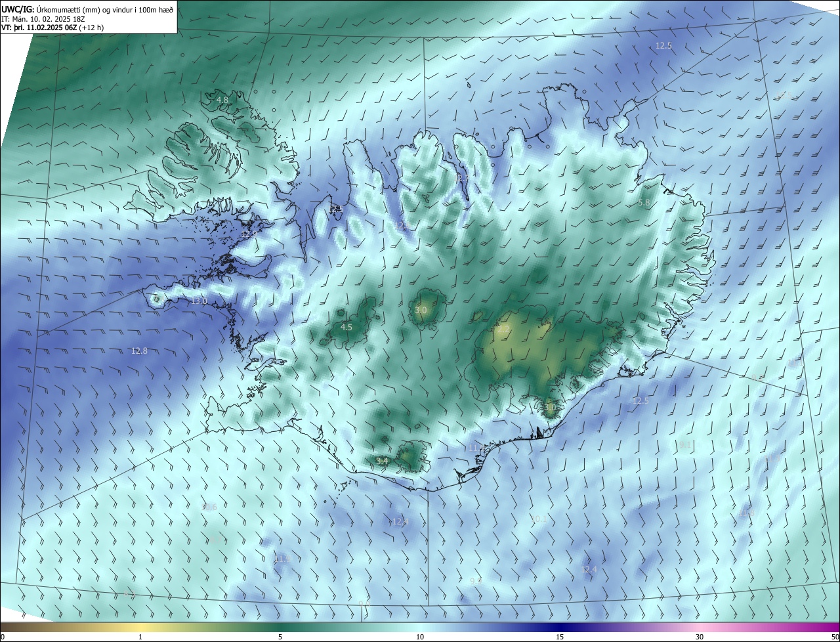Viewport: 840px width, 642px height.
Task: Click the 4.5 value label on the map
Action: pyautogui.click(x=346, y=327)
